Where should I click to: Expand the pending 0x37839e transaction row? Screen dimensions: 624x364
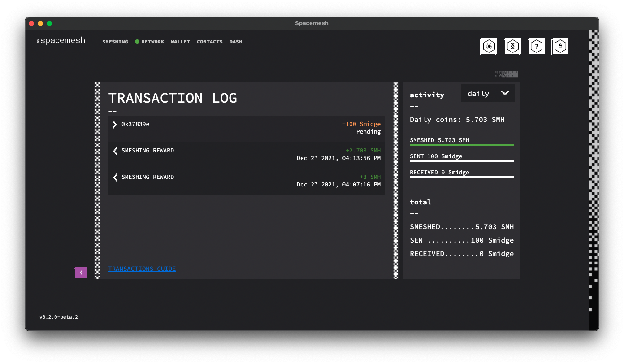247,129
